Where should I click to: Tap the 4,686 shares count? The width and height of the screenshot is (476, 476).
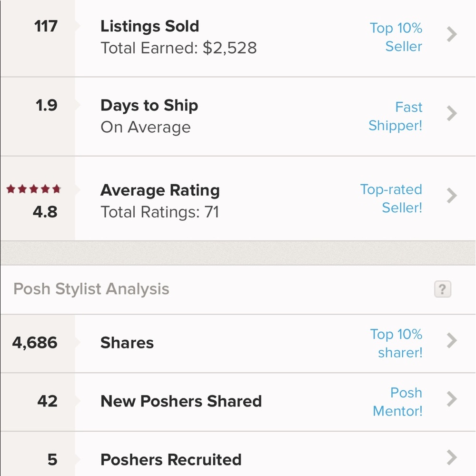35,343
